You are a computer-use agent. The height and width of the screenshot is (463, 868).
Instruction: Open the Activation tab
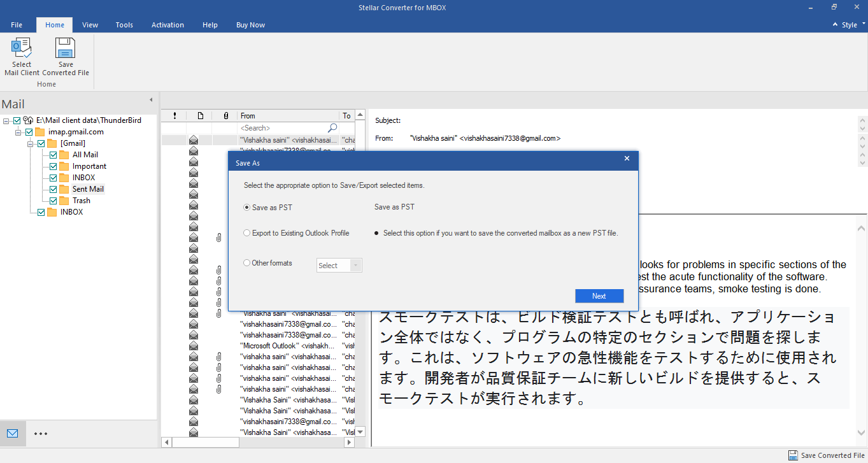167,25
